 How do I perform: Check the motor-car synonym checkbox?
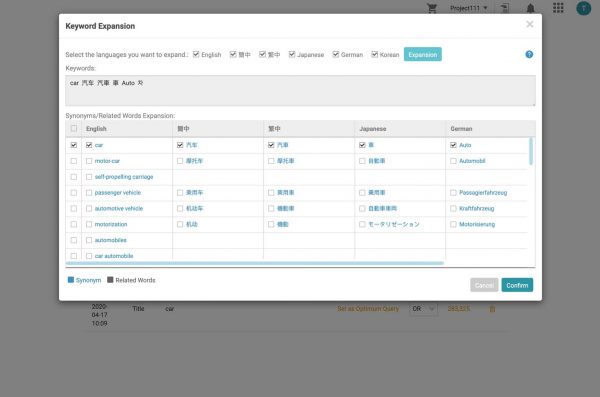coord(89,161)
